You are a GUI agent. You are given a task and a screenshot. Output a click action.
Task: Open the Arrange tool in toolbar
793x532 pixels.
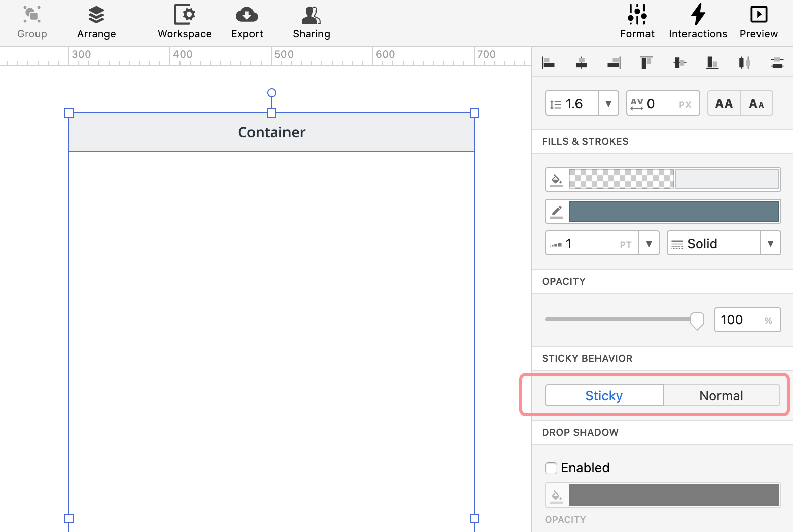coord(96,22)
